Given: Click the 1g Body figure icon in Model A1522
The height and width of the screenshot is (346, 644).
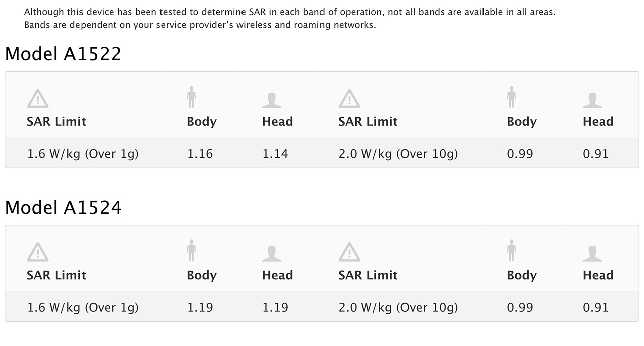Looking at the screenshot, I should tap(191, 97).
